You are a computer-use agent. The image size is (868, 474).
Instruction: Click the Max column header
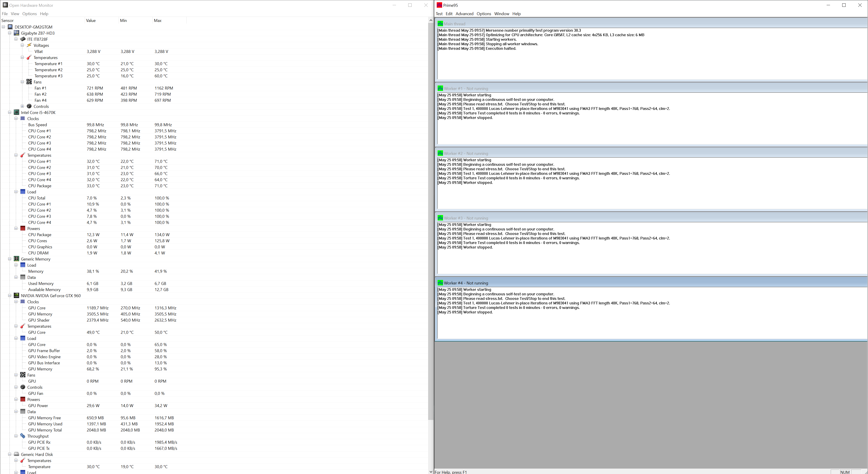click(x=158, y=21)
